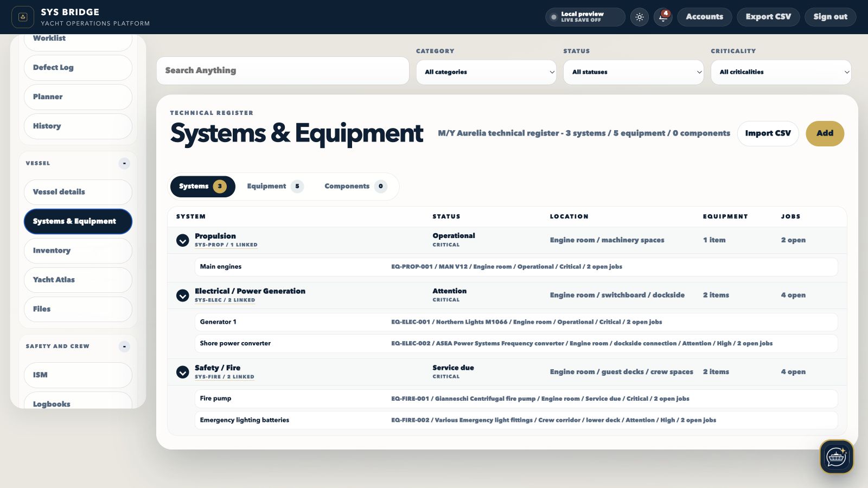868x488 pixels.
Task: Open History in the sidebar
Action: (78, 126)
